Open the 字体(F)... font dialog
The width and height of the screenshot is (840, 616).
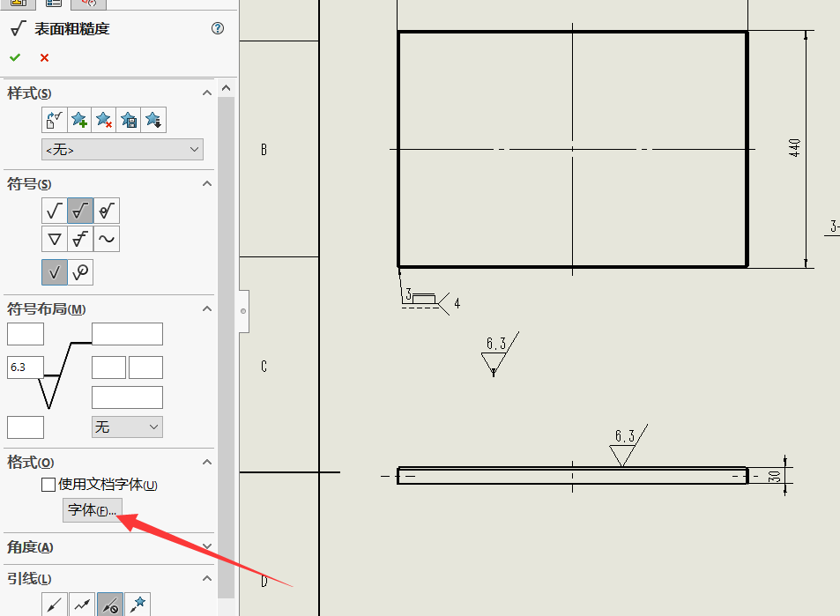pyautogui.click(x=93, y=510)
